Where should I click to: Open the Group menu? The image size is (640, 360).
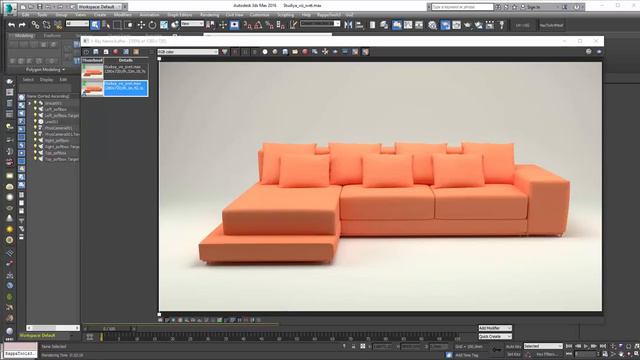tap(61, 15)
